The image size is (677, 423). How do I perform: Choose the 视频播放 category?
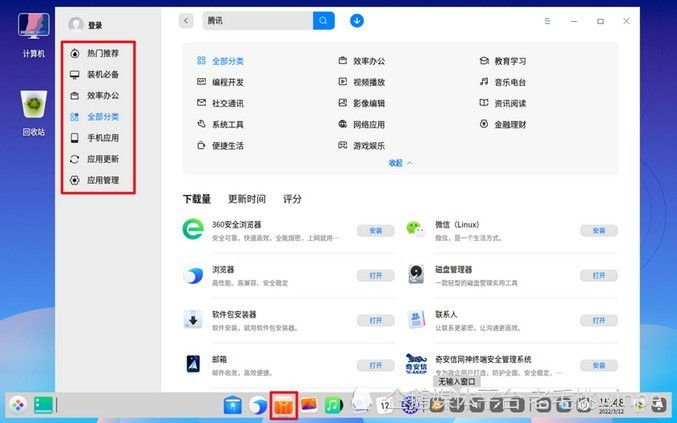(x=361, y=82)
